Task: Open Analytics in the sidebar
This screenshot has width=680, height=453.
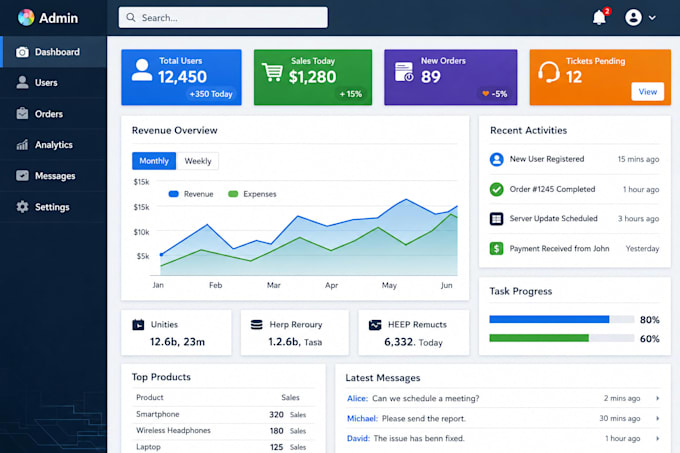Action: [53, 145]
